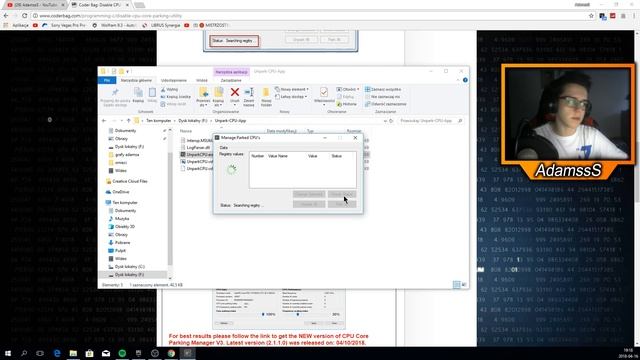
Task: Open Sony Vegas Pro bookmark
Action: pyautogui.click(x=64, y=25)
